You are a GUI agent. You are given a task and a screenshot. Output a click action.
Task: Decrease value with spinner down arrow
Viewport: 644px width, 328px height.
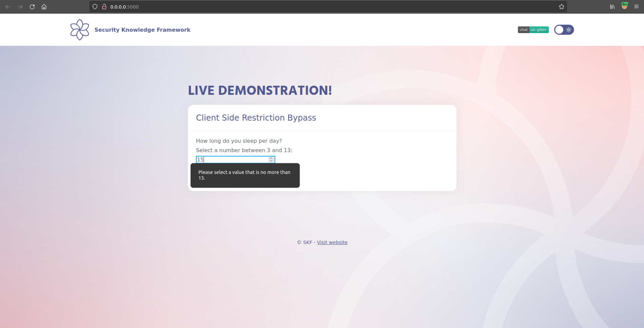coord(271,161)
